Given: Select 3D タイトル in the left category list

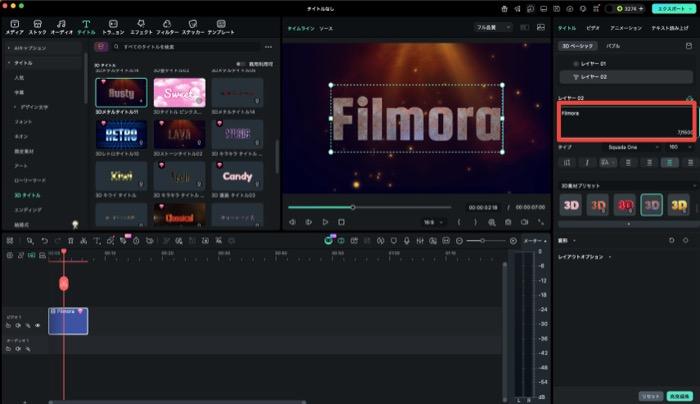Looking at the screenshot, I should (27, 195).
